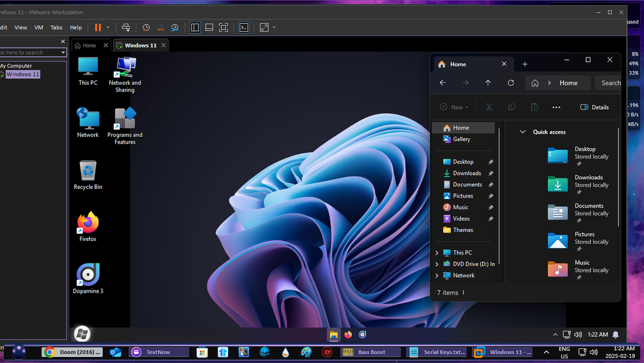Screen dimensions: 644x363
Task: Open the power options dropdown next to pause
Action: [x=108, y=28]
